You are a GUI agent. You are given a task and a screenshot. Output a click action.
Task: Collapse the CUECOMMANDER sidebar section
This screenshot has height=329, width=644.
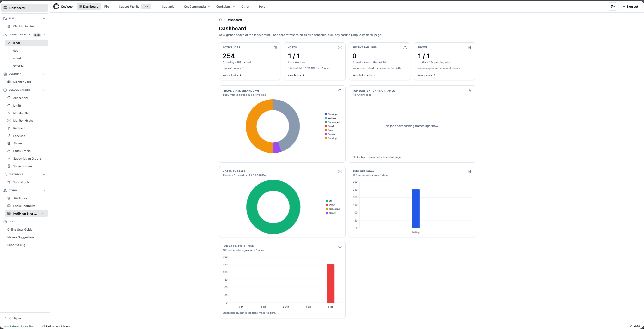click(x=44, y=90)
